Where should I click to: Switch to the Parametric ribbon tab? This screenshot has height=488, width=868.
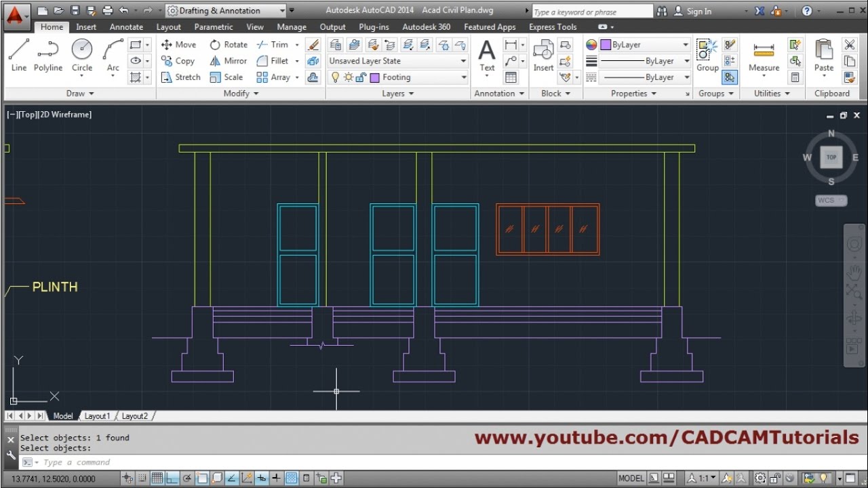point(214,27)
